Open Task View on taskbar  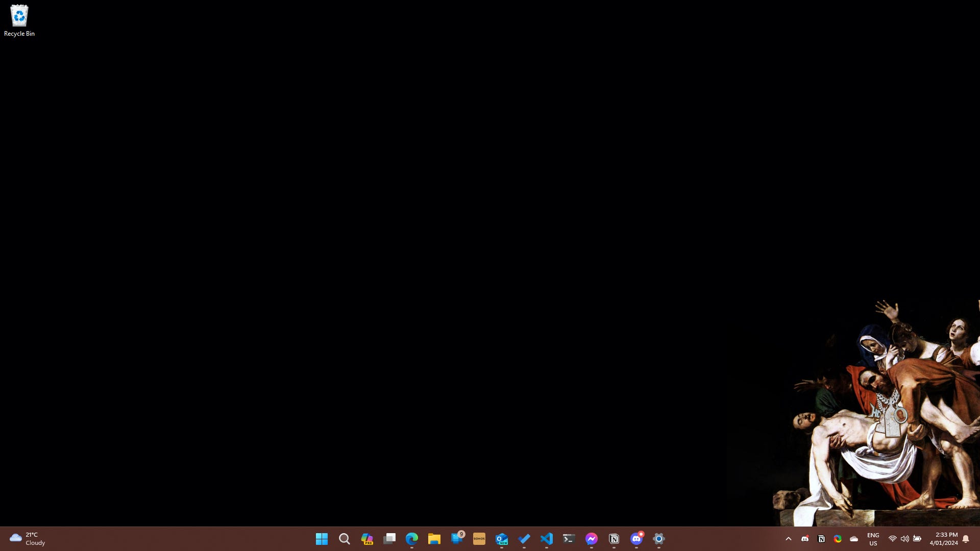pyautogui.click(x=389, y=539)
